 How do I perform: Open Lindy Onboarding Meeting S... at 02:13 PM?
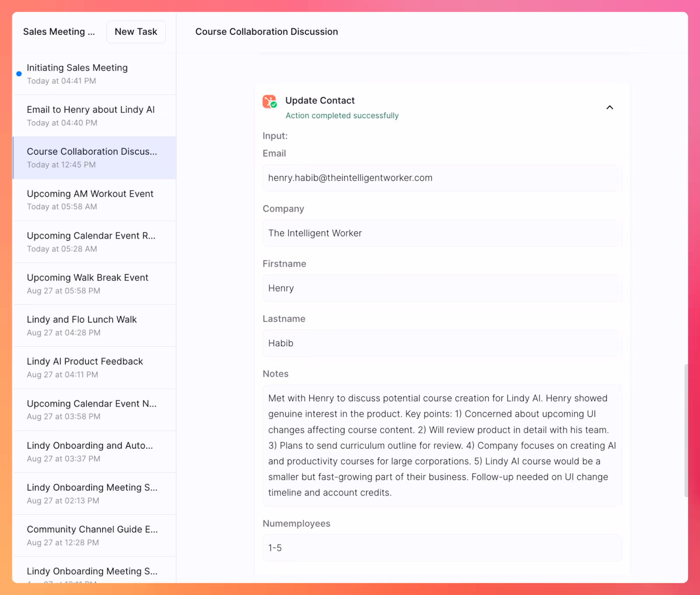coord(94,494)
